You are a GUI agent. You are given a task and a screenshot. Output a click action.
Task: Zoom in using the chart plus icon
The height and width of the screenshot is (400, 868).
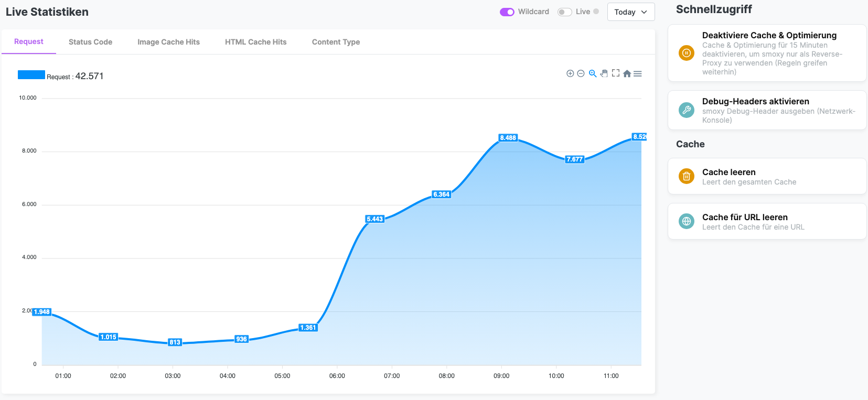point(570,73)
